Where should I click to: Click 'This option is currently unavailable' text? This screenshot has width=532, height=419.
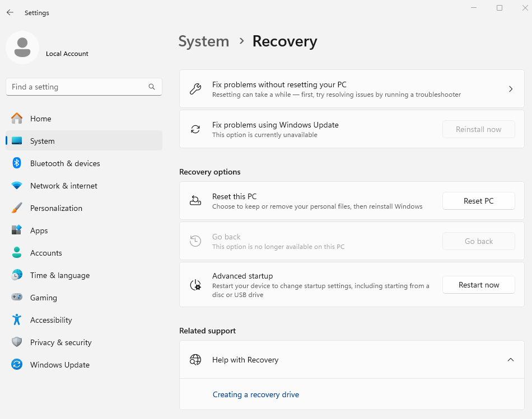coord(265,135)
